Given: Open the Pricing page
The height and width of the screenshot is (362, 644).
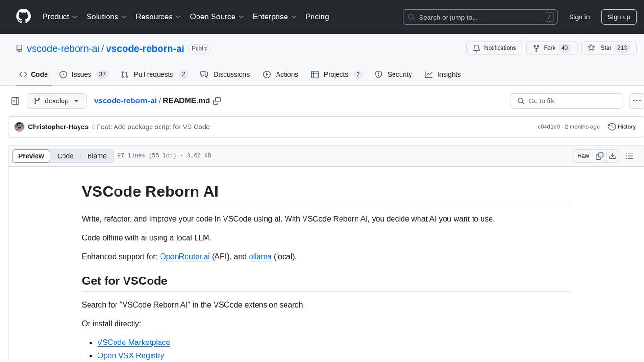Looking at the screenshot, I should point(317,17).
